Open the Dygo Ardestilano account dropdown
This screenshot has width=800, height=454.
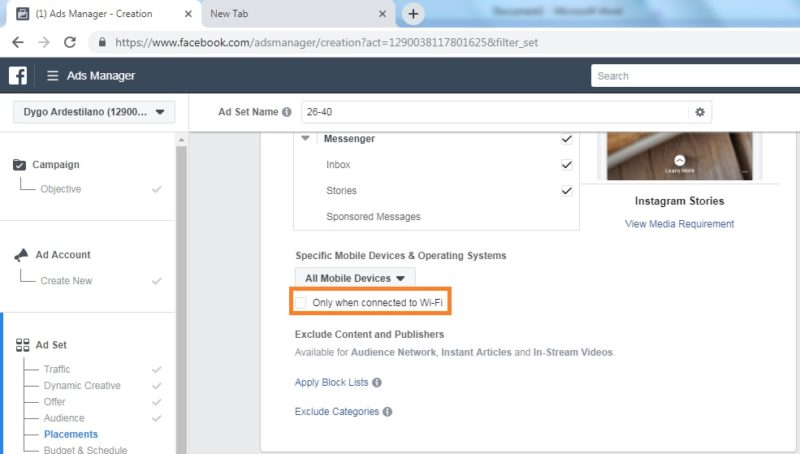pos(94,112)
